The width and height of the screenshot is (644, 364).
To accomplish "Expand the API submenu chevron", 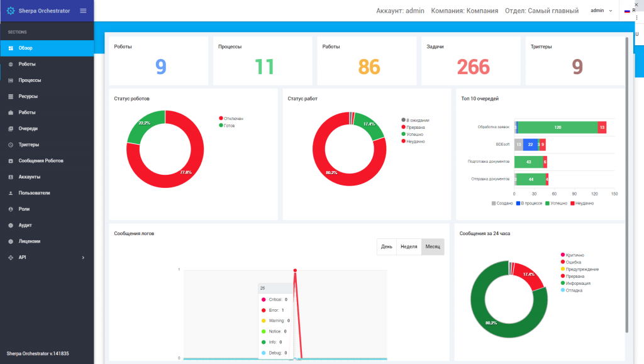I will point(83,258).
